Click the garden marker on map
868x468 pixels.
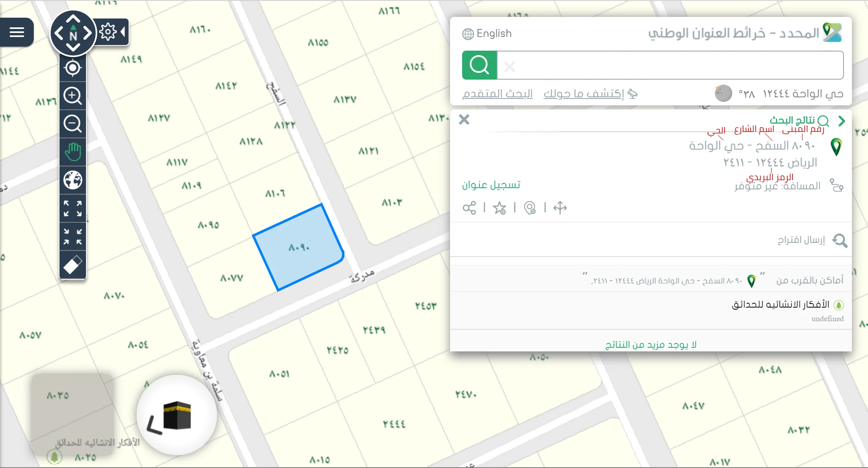55,456
